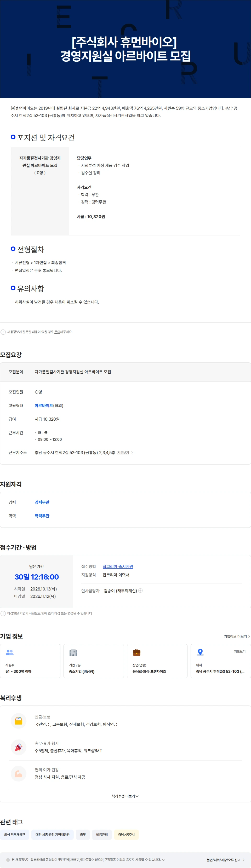Click 학력무관 education link

click(x=42, y=516)
